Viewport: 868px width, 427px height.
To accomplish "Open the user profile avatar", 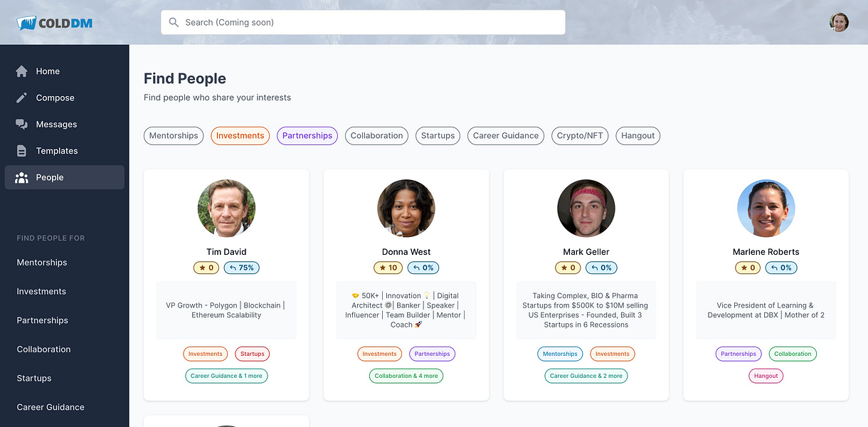I will (839, 22).
